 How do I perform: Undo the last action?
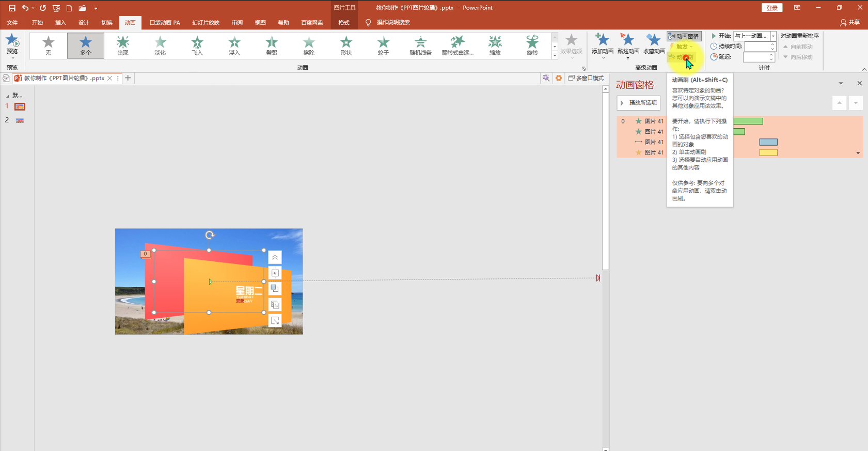coord(25,8)
